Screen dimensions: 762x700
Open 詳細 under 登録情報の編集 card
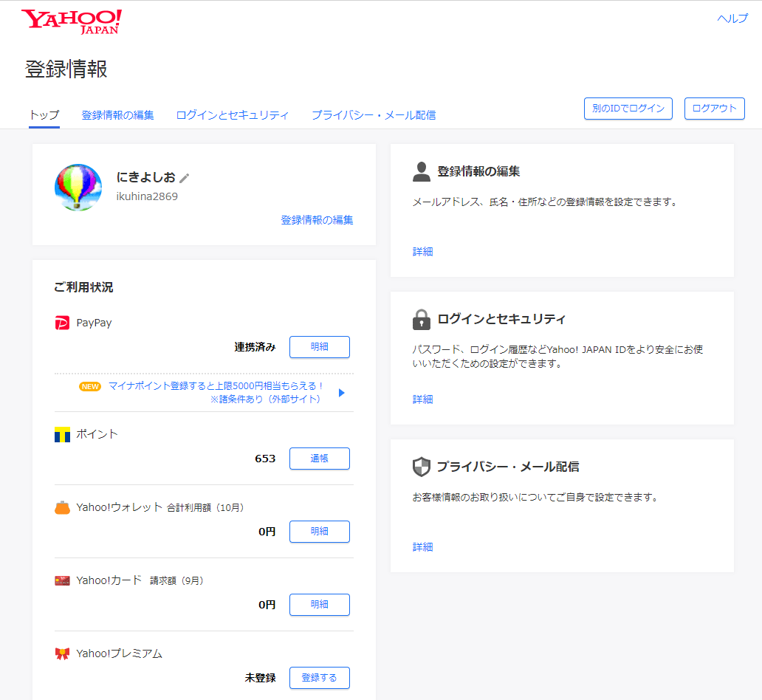point(423,251)
